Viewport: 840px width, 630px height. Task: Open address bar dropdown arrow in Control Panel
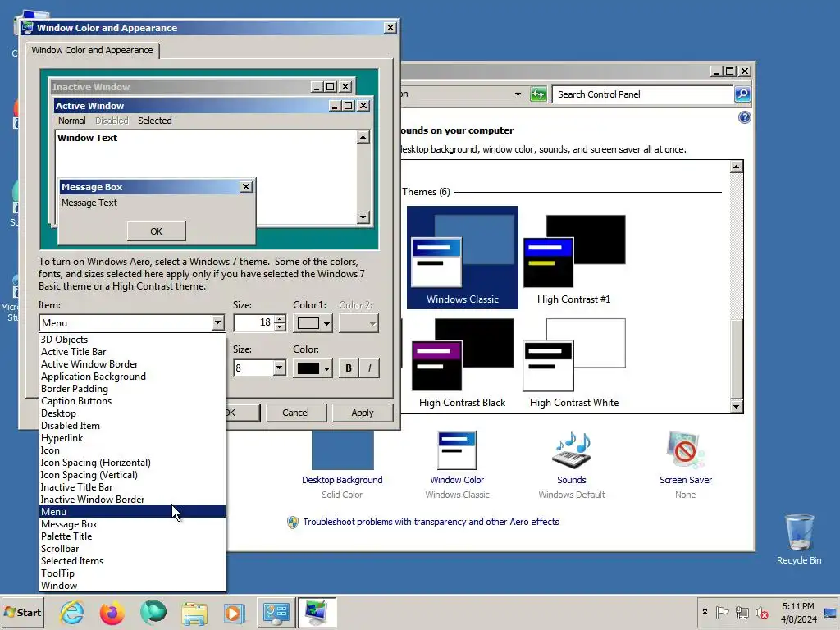click(x=518, y=94)
